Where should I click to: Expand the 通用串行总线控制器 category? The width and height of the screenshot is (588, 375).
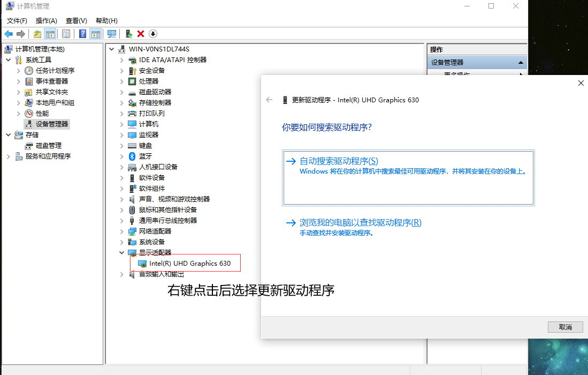pyautogui.click(x=121, y=220)
